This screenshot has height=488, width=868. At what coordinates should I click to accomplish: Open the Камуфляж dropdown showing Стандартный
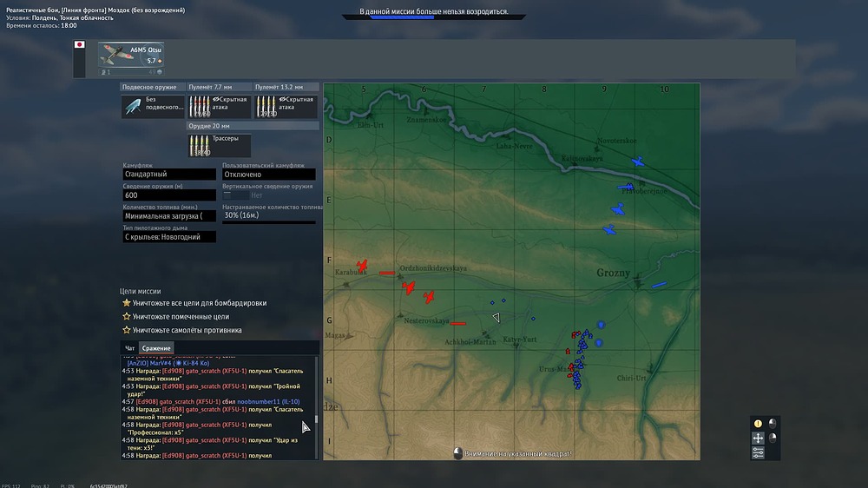coord(169,174)
